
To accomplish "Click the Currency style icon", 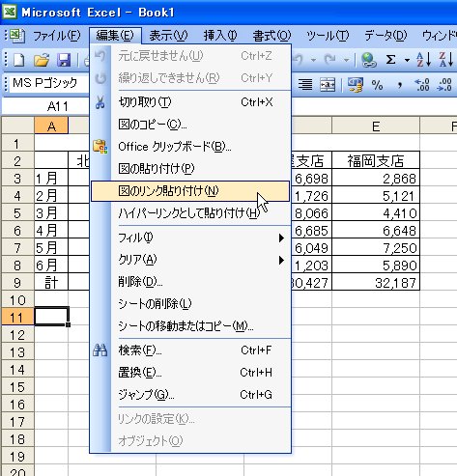I will coord(356,85).
